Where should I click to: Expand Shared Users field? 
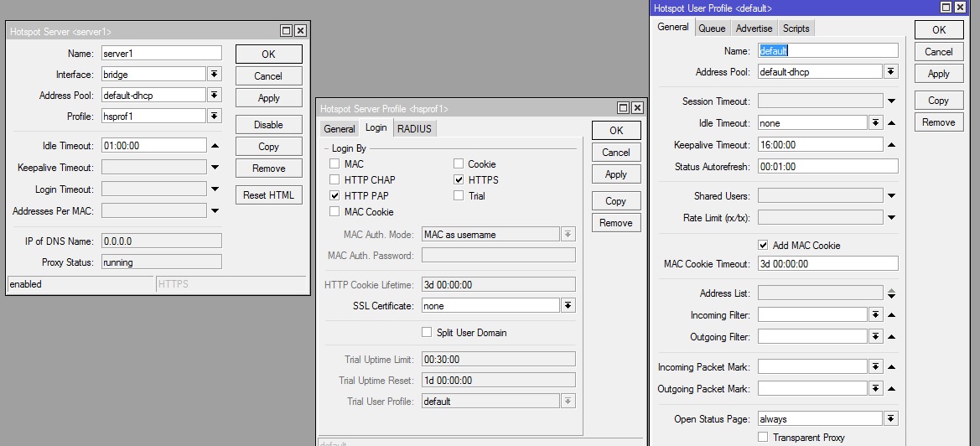click(x=892, y=196)
